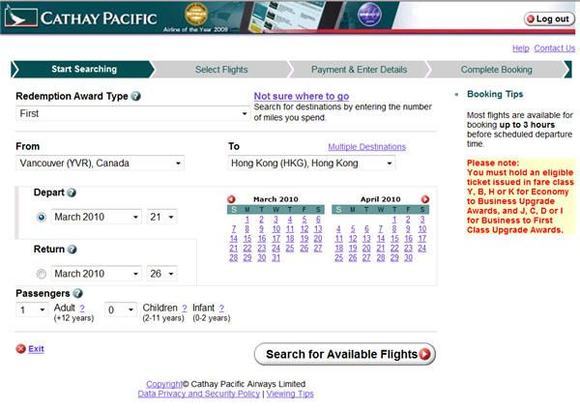Click Search for Available Flights button
Viewport: 580px width, 415px height.
click(345, 354)
